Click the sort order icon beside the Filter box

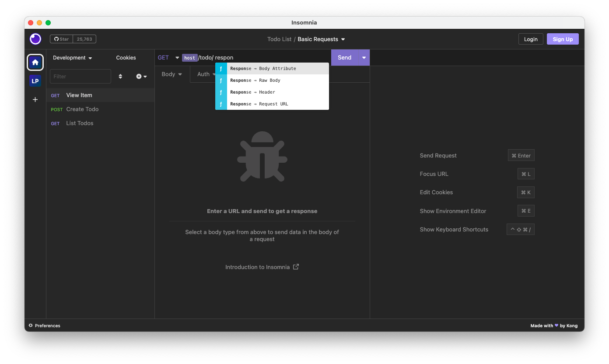pos(120,76)
